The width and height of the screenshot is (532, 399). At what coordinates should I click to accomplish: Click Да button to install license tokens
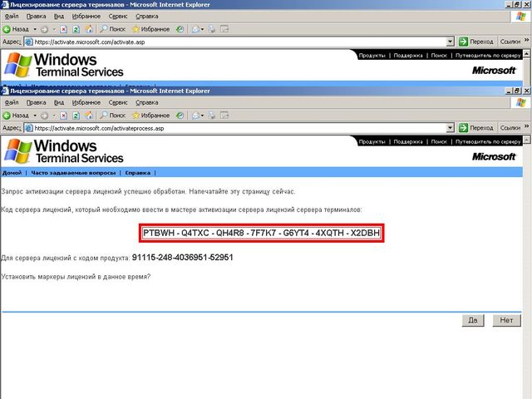473,320
